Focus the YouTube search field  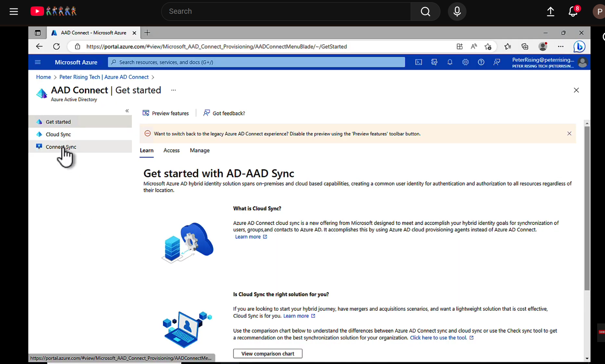(x=286, y=12)
